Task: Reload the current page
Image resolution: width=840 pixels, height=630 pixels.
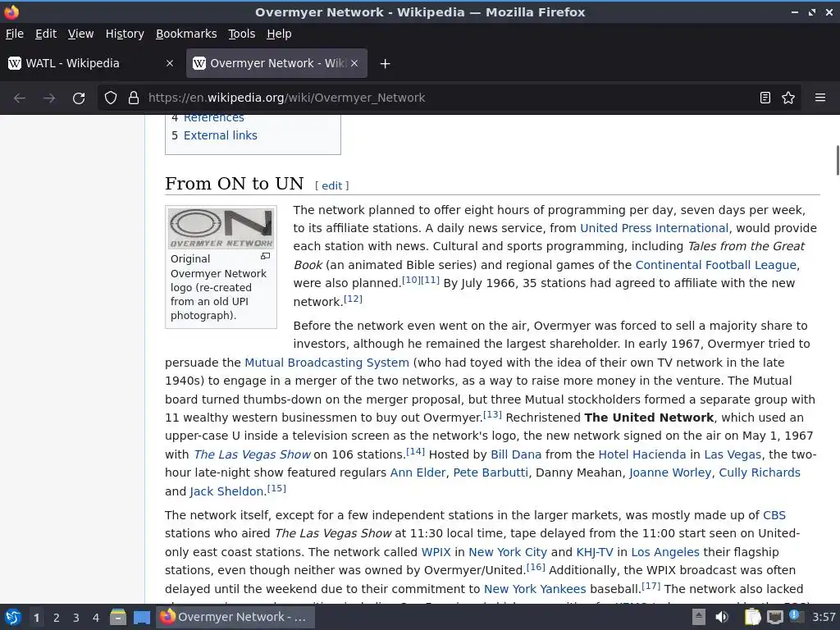Action: (79, 98)
